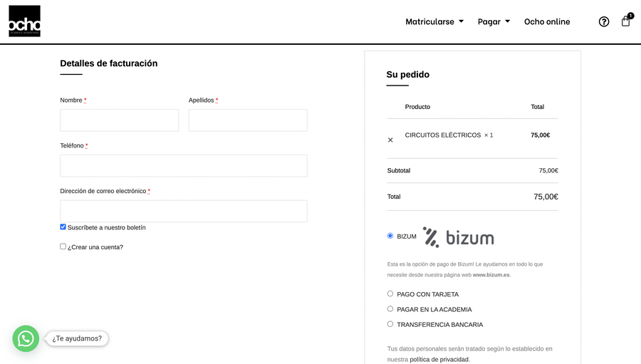Select PAGAR EN LA ACADEMIA option
This screenshot has height=364, width=641.
(x=390, y=309)
